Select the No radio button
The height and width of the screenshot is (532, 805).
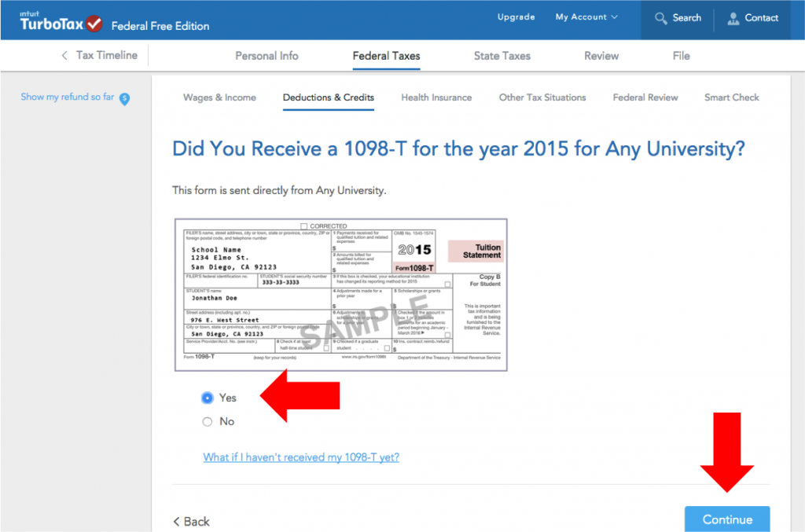click(205, 421)
